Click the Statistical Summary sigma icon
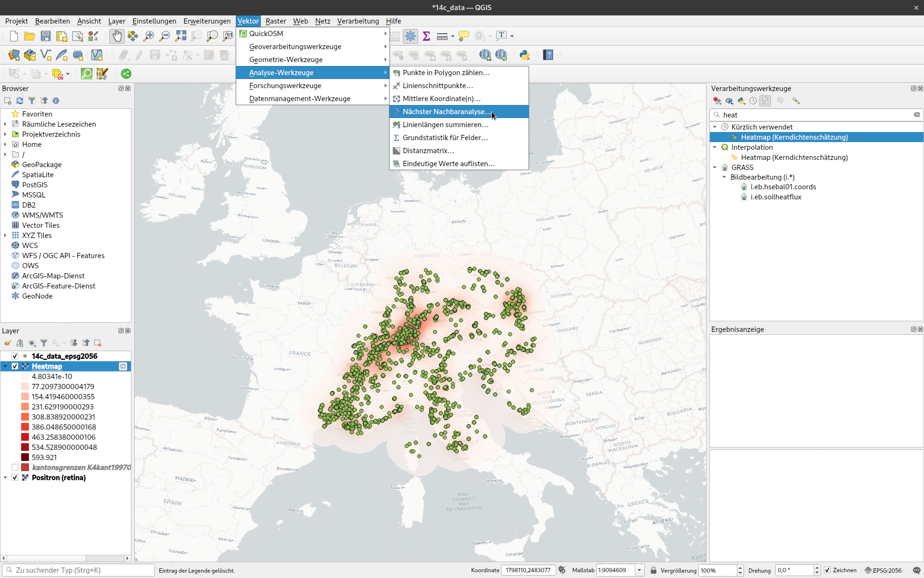Viewport: 924px width, 578px height. click(x=426, y=36)
